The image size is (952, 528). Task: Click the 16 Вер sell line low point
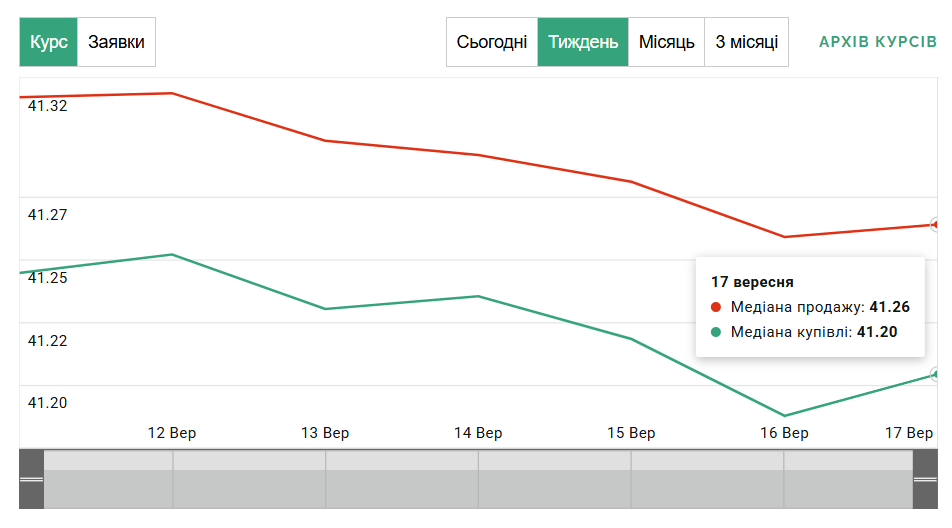[784, 237]
